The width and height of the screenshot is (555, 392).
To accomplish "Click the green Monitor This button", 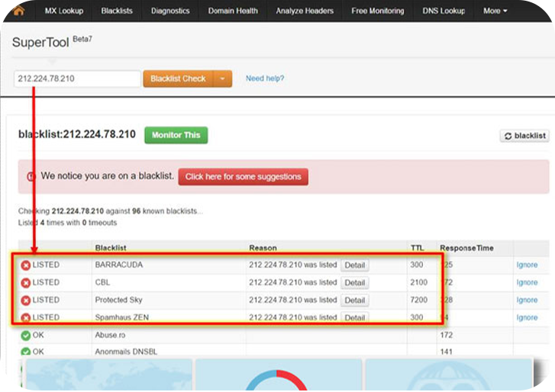I will (176, 135).
